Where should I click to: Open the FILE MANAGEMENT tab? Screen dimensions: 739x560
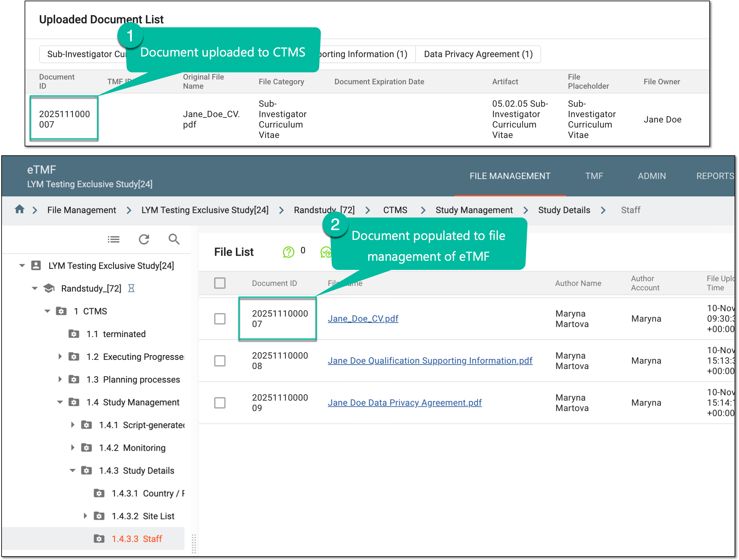point(510,176)
